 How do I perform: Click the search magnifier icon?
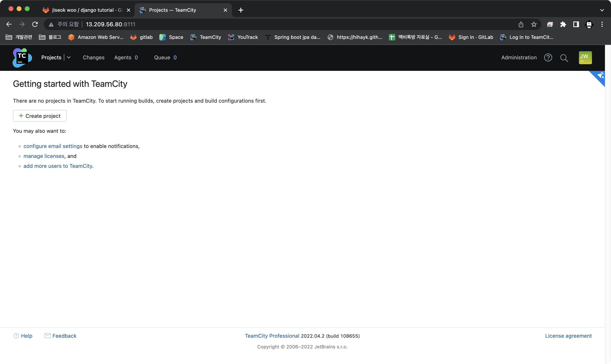point(564,58)
